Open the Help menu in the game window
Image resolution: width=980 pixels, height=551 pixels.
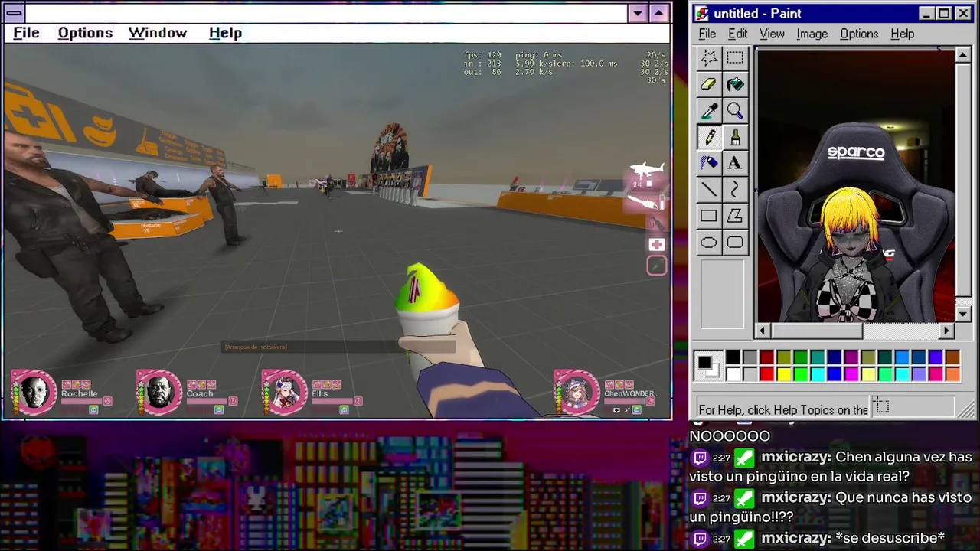tap(225, 33)
